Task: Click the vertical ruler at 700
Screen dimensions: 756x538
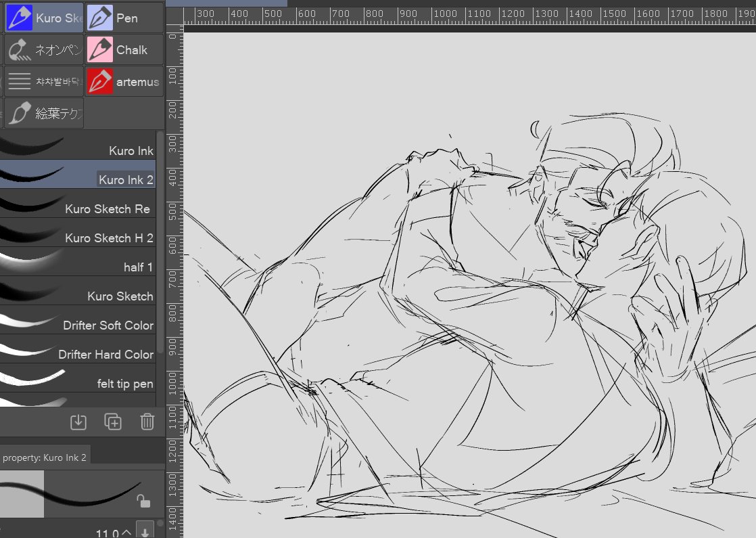Action: 174,281
